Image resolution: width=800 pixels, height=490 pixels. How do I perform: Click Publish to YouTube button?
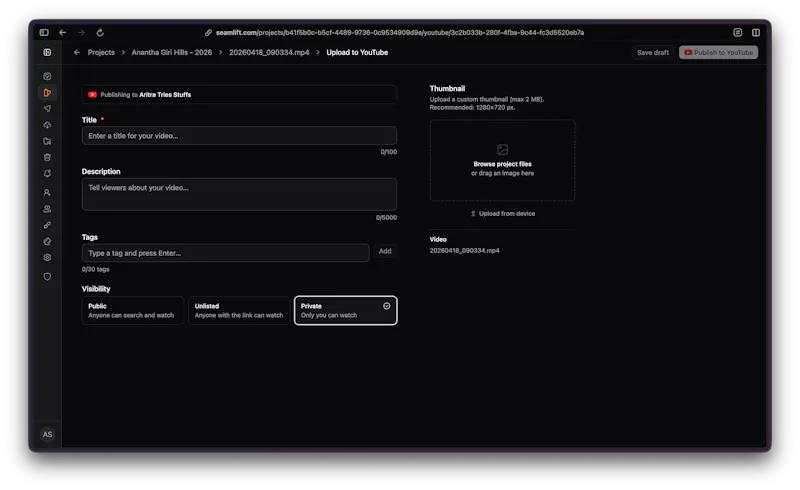coord(718,52)
